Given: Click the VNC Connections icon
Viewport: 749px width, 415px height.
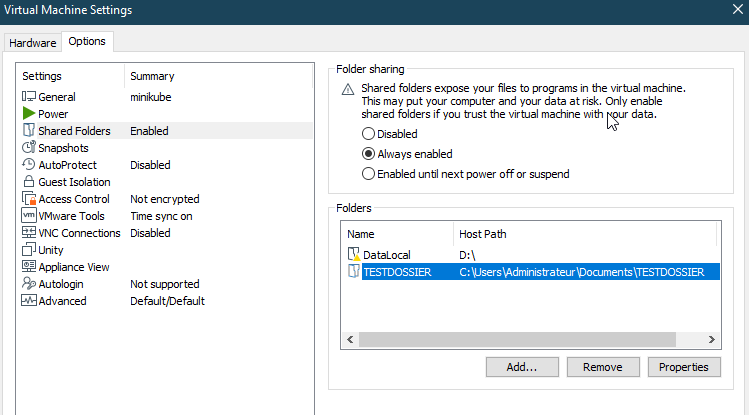Looking at the screenshot, I should tap(29, 233).
